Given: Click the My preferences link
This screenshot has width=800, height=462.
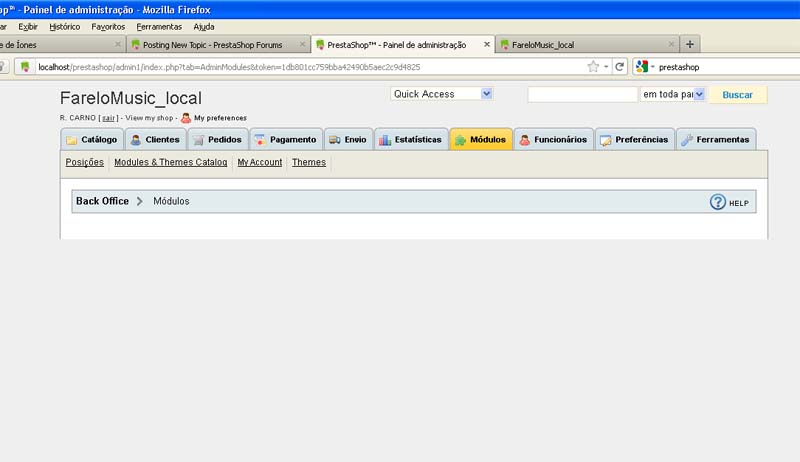Looking at the screenshot, I should (220, 118).
